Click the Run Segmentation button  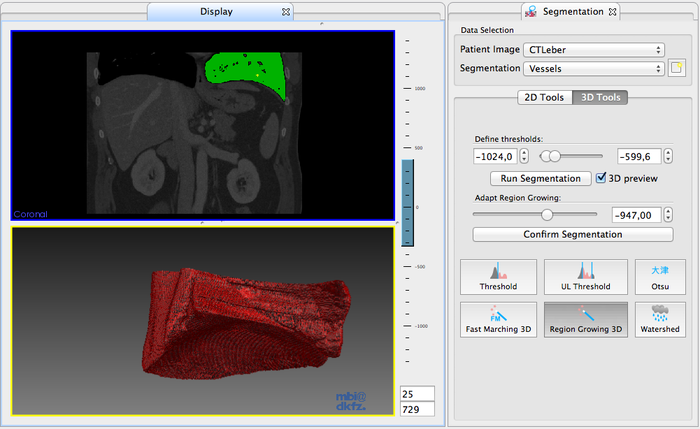(x=540, y=178)
